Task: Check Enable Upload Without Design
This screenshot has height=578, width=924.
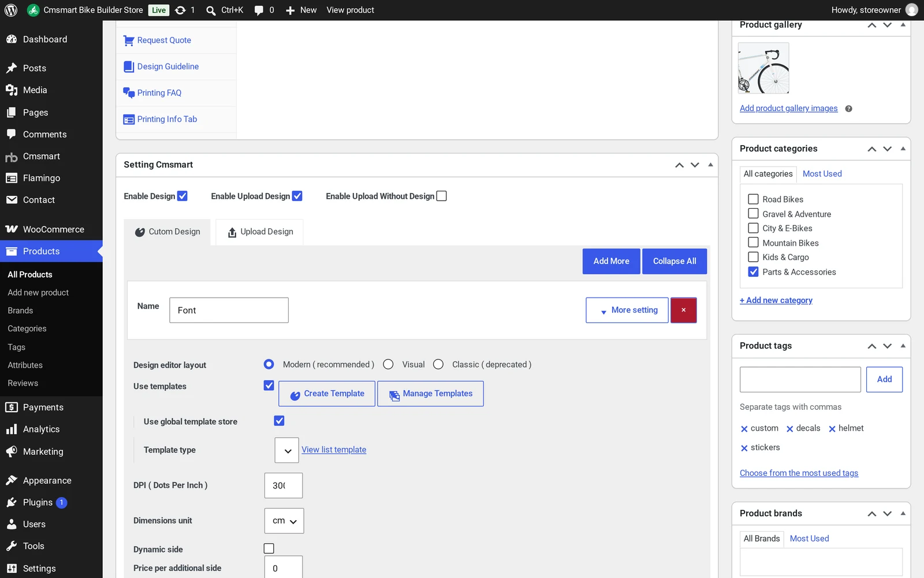Action: tap(442, 196)
